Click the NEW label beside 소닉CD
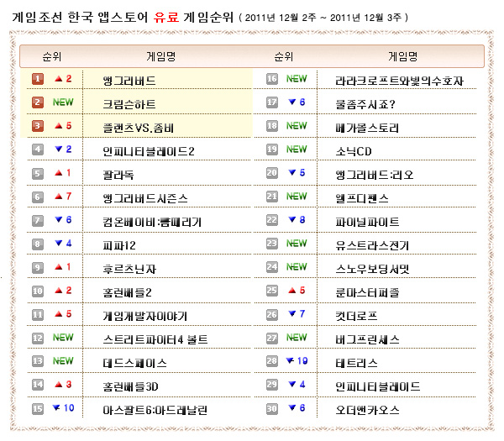The width and height of the screenshot is (504, 441). coord(297,150)
